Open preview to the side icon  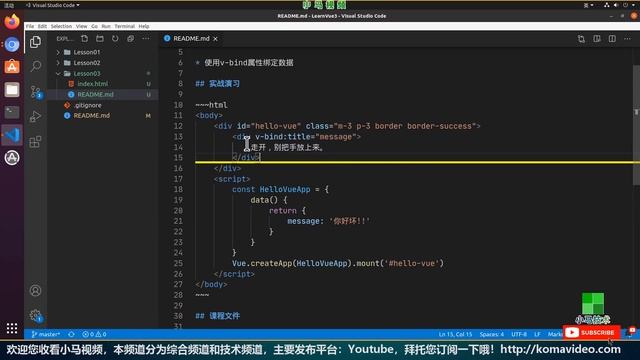(597, 39)
